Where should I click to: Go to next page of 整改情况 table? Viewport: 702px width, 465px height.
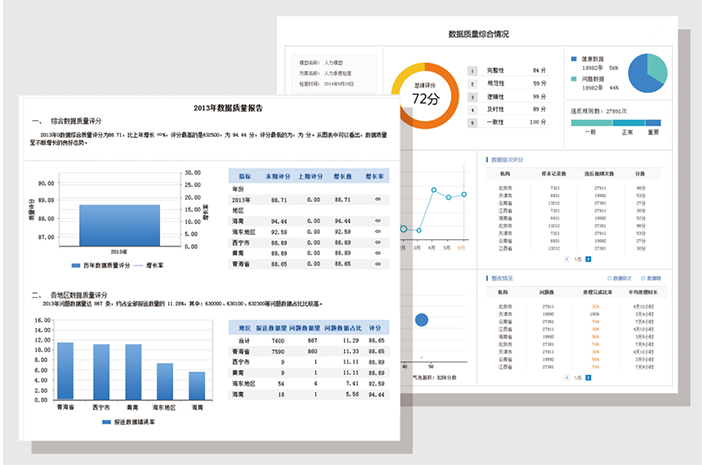588,378
